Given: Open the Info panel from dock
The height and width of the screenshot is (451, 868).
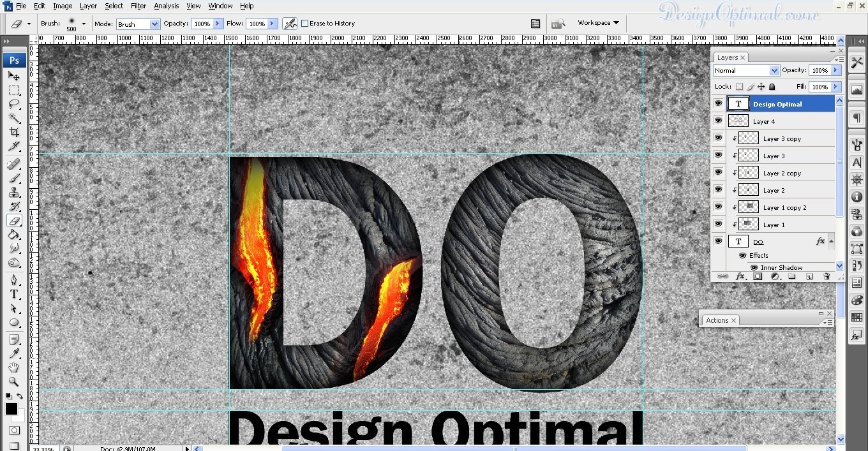Looking at the screenshot, I should pos(857,197).
